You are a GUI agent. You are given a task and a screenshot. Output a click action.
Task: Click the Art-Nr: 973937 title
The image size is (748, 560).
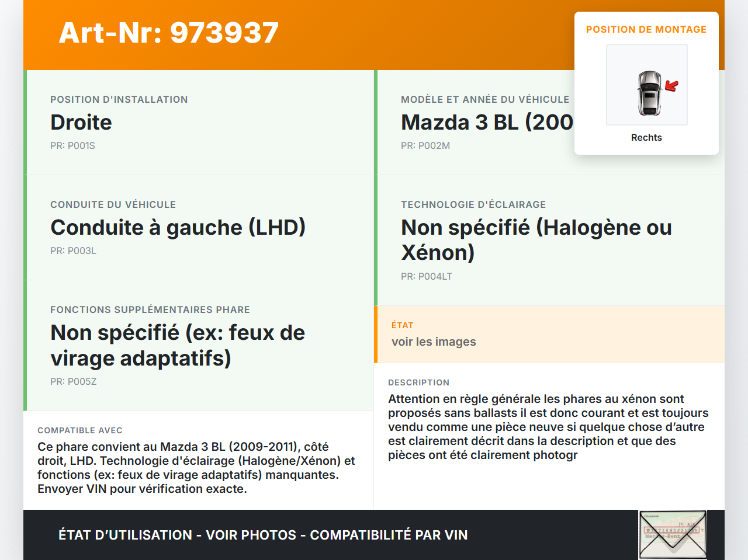click(x=169, y=33)
